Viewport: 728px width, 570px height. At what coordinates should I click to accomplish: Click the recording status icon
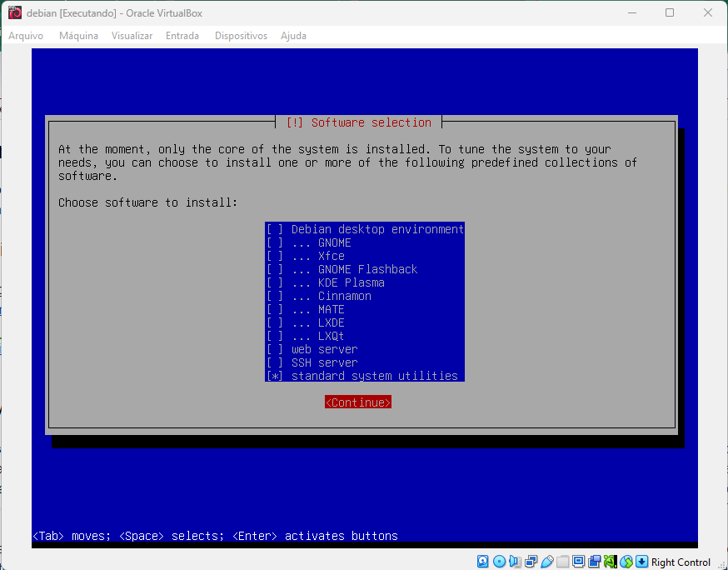click(x=594, y=562)
